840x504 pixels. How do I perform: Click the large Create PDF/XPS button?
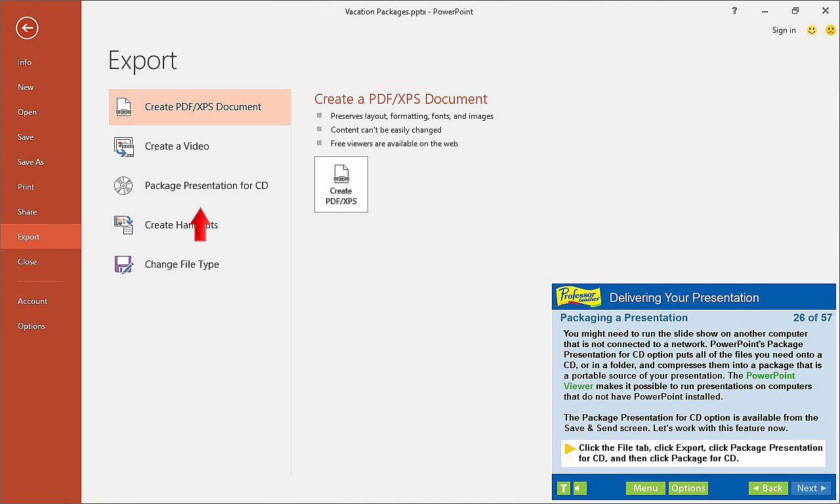pyautogui.click(x=341, y=184)
